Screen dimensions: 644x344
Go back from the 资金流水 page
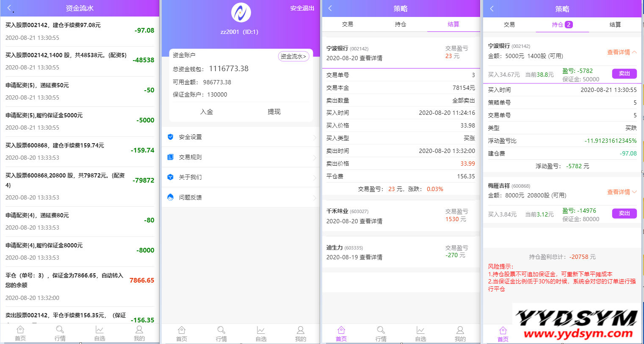(x=10, y=8)
